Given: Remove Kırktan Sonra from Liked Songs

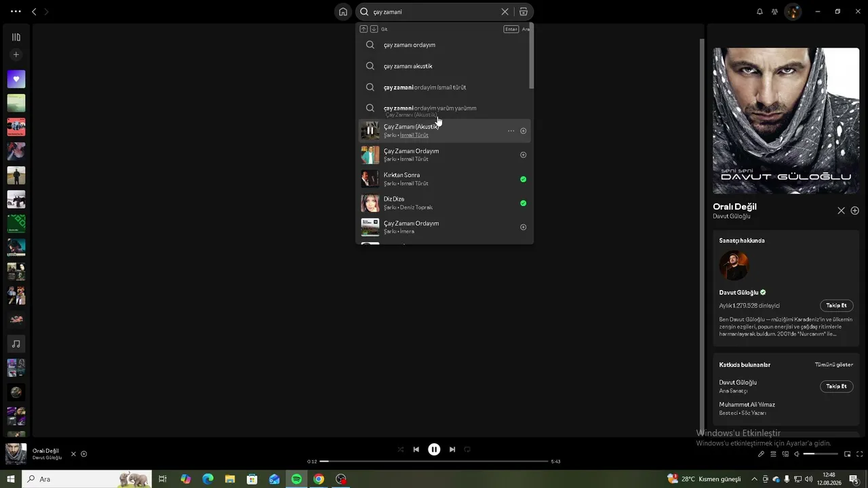Looking at the screenshot, I should pyautogui.click(x=523, y=179).
